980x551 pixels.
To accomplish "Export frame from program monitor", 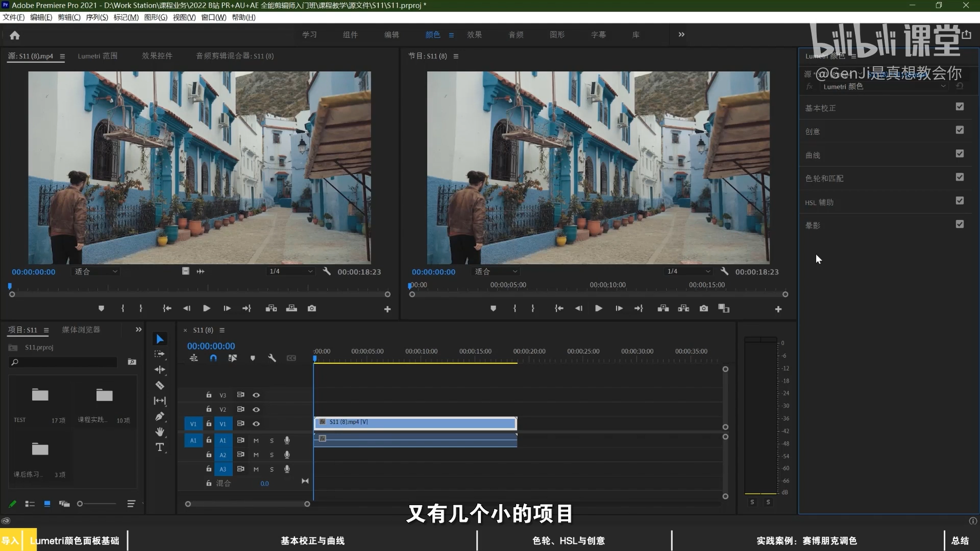I will point(704,308).
